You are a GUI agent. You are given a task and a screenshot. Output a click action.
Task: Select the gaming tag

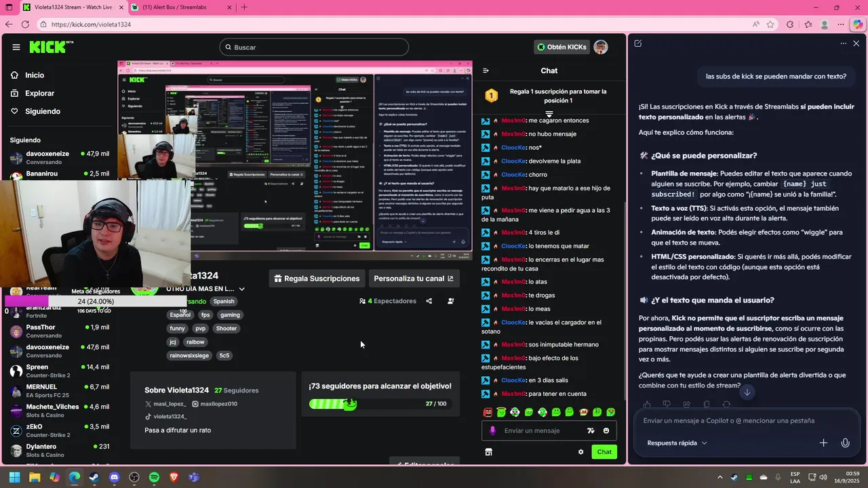[x=230, y=314]
